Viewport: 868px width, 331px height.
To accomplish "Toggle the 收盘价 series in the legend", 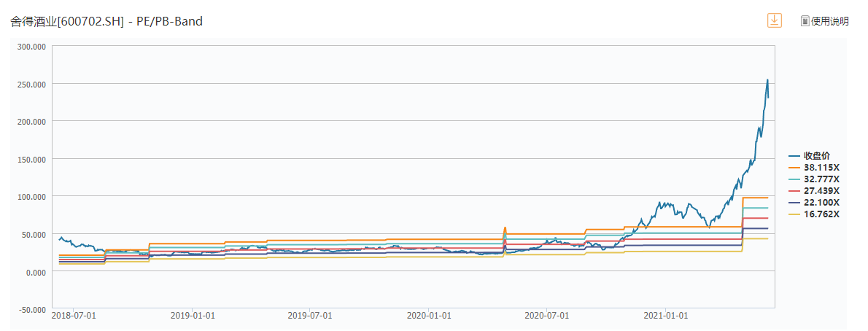I will click(817, 155).
